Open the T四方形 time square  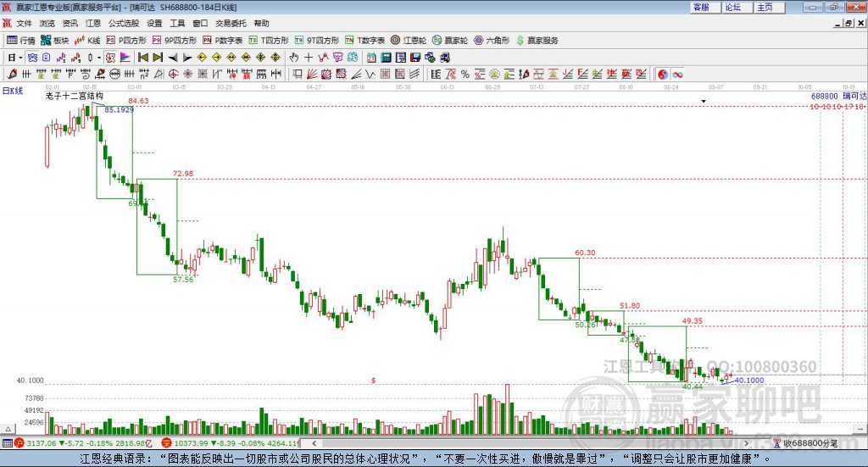click(x=269, y=41)
